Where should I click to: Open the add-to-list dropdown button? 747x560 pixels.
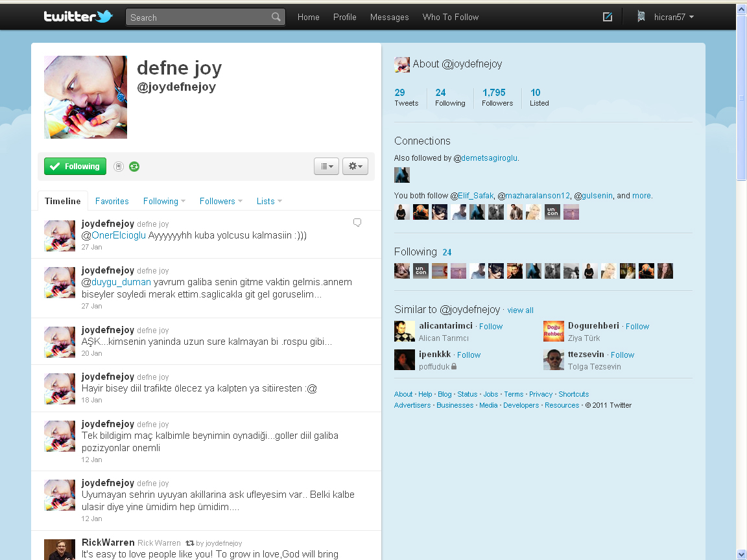326,167
